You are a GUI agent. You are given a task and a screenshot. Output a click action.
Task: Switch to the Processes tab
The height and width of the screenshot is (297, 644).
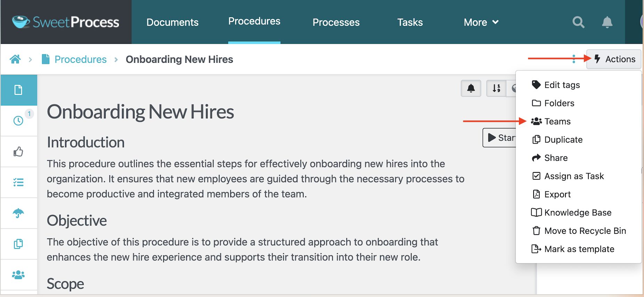(336, 22)
